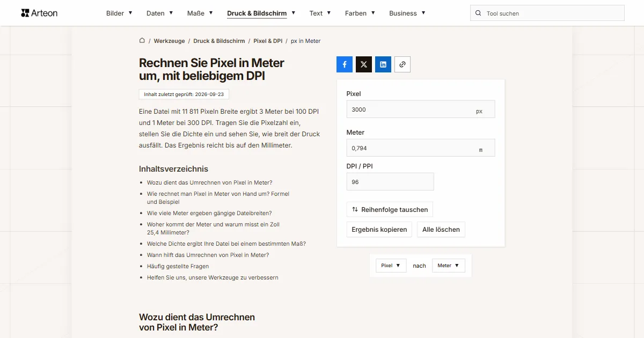Open the Daten menu
Image resolution: width=644 pixels, height=338 pixels.
point(160,13)
